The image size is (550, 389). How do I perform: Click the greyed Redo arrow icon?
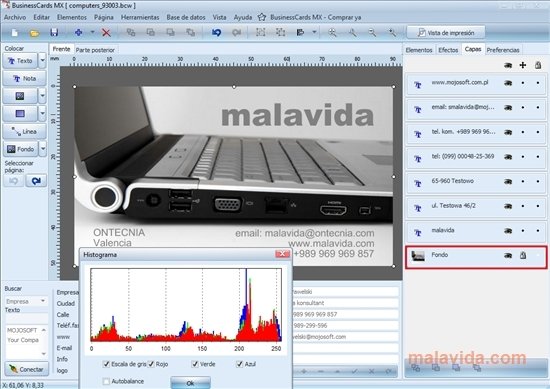point(236,33)
